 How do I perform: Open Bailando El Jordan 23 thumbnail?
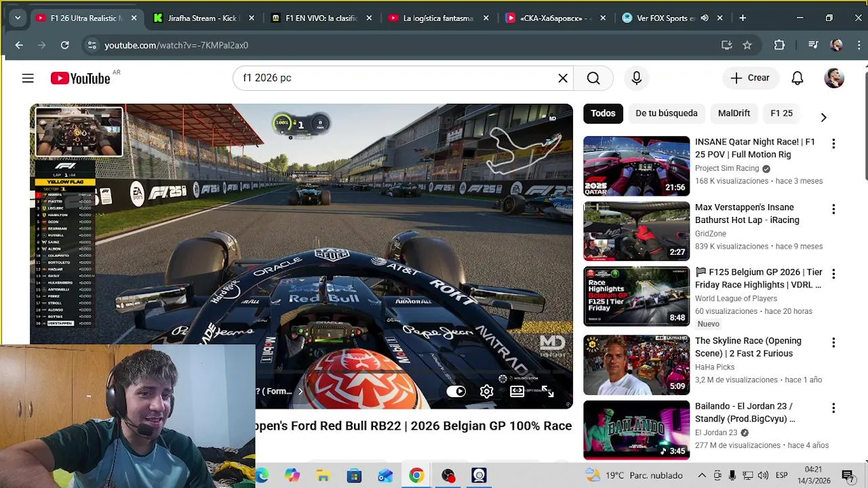pos(636,430)
